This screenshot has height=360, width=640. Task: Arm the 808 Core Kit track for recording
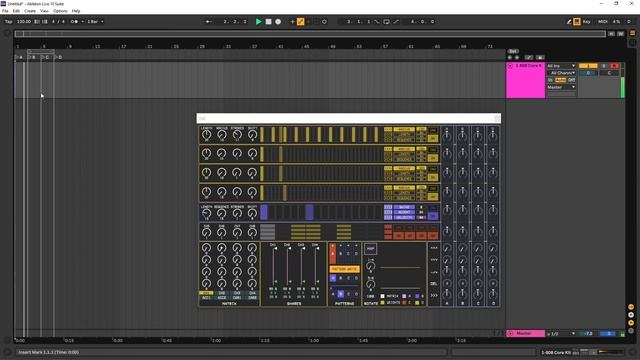point(614,66)
